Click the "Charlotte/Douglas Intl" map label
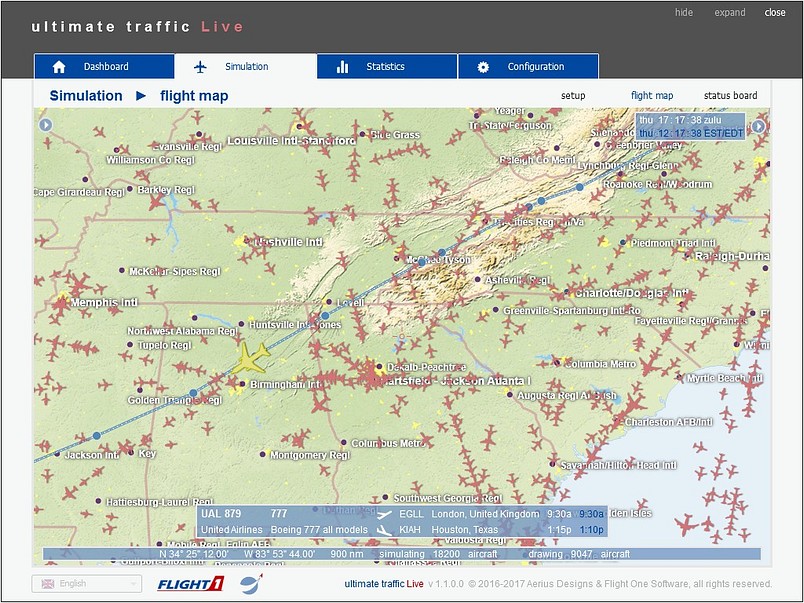The width and height of the screenshot is (804, 603). 632,293
